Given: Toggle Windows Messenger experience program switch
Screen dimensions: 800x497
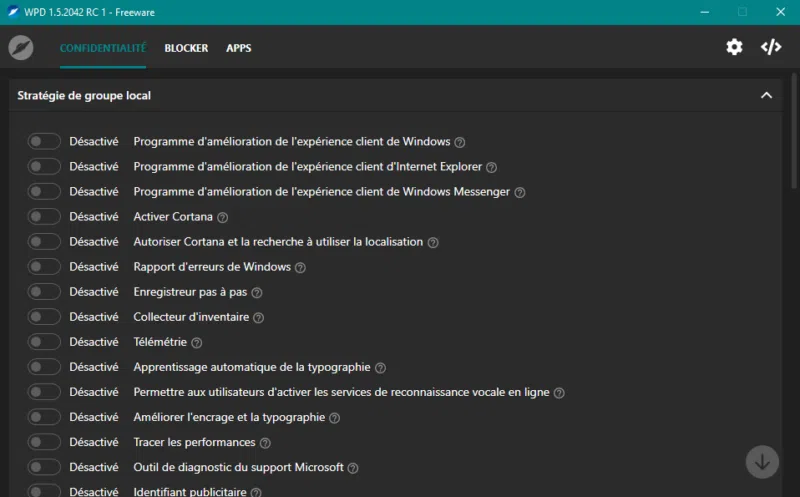Looking at the screenshot, I should click(x=44, y=191).
